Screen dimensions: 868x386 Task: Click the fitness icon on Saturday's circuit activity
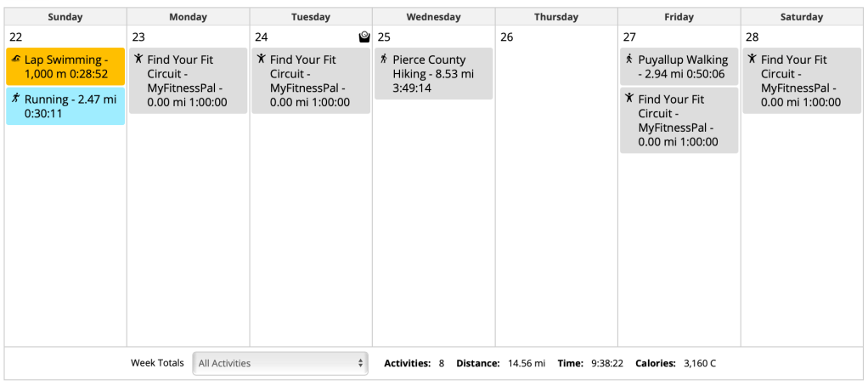click(752, 60)
